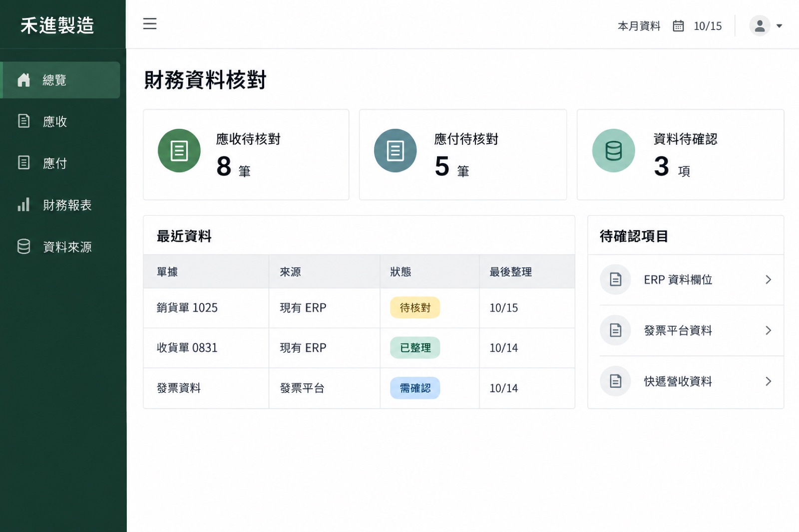Click the 已整理 status badge
This screenshot has width=799, height=532.
tap(415, 348)
